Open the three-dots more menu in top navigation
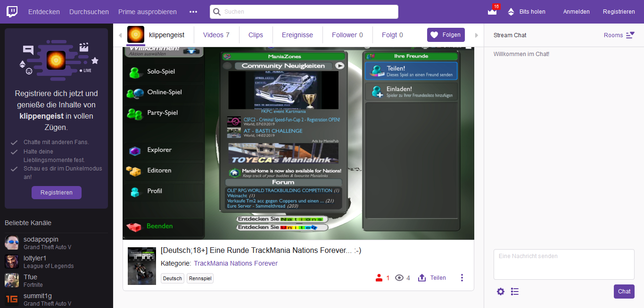644x308 pixels. [x=193, y=12]
